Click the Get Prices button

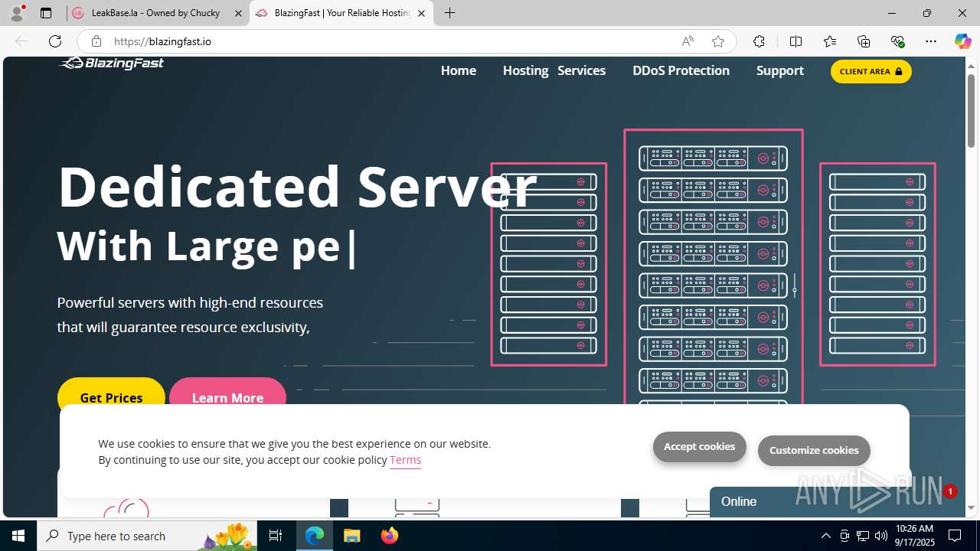pos(111,397)
